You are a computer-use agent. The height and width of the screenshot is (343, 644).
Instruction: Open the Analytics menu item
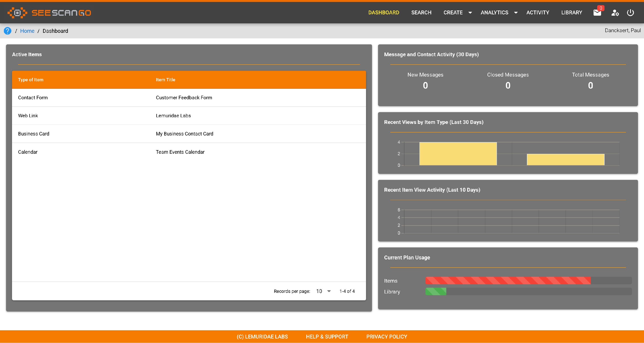point(494,12)
